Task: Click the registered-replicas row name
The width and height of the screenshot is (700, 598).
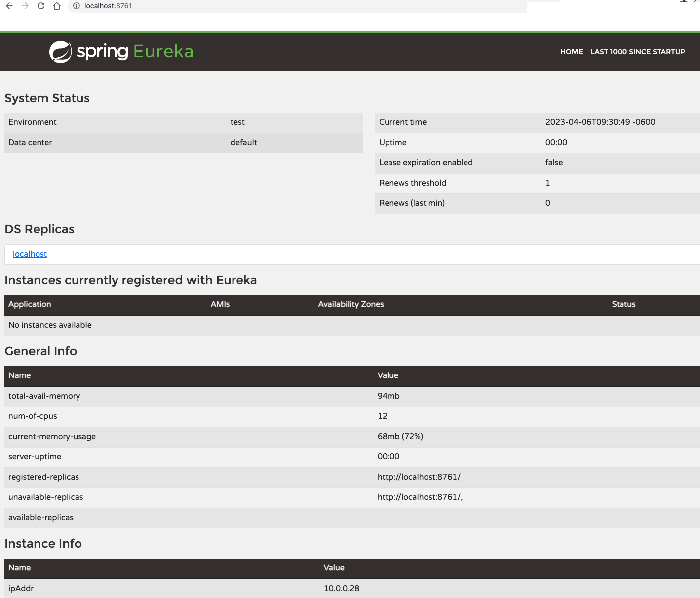Action: 43,477
